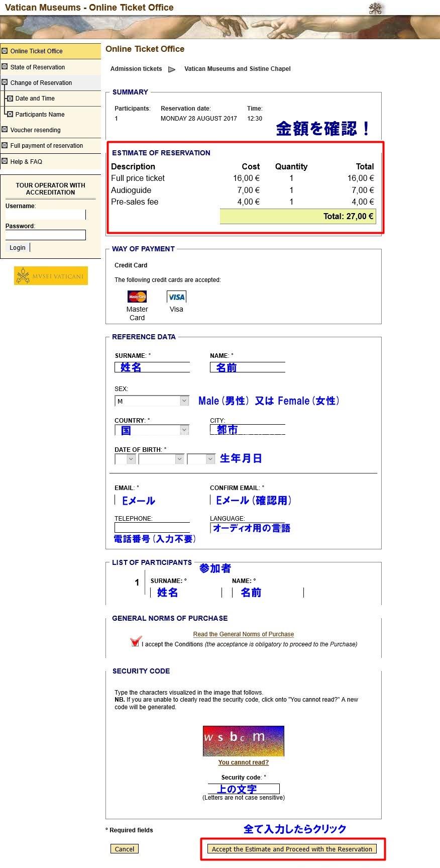Click the Email input field

coord(152,500)
